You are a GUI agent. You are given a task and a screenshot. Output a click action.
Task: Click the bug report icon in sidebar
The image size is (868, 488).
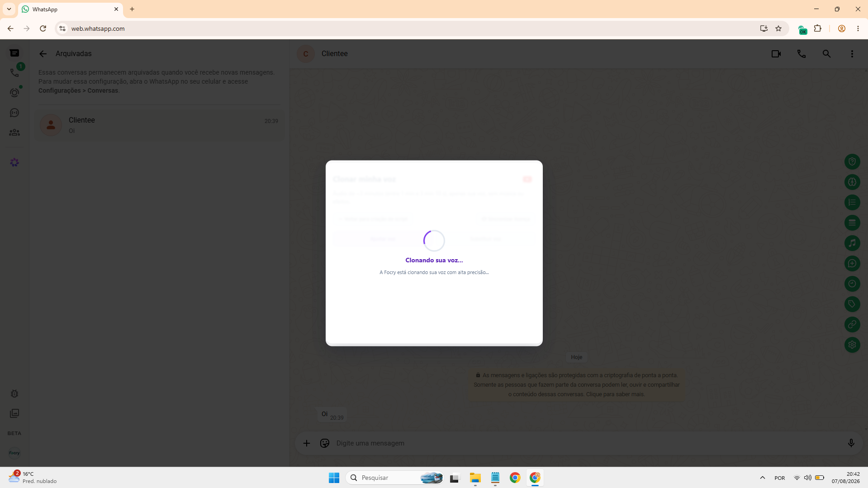(x=14, y=393)
